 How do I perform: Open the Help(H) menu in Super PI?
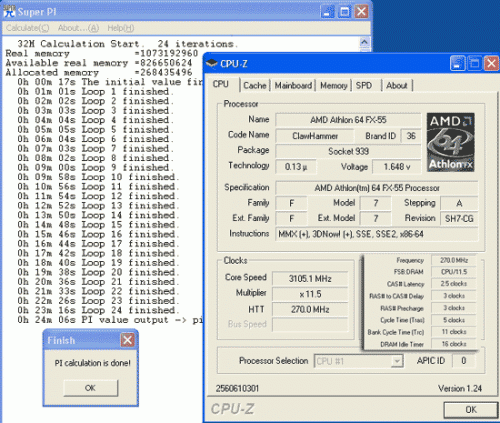(x=121, y=28)
